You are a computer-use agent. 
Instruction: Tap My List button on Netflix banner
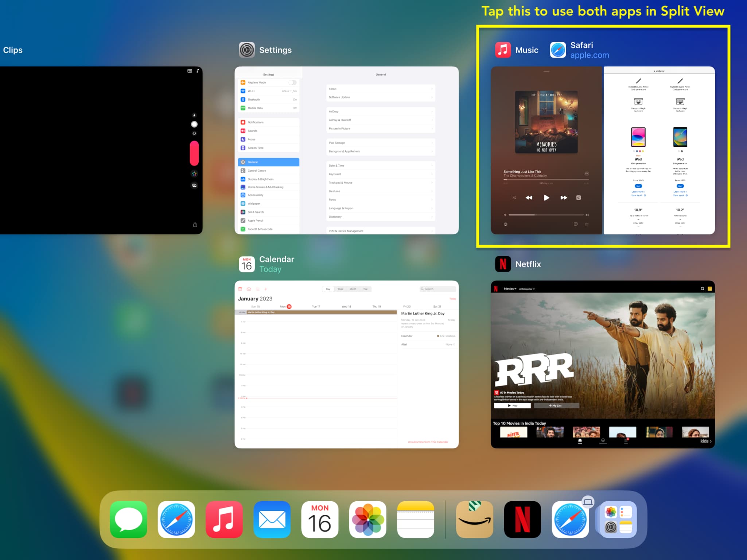556,405
